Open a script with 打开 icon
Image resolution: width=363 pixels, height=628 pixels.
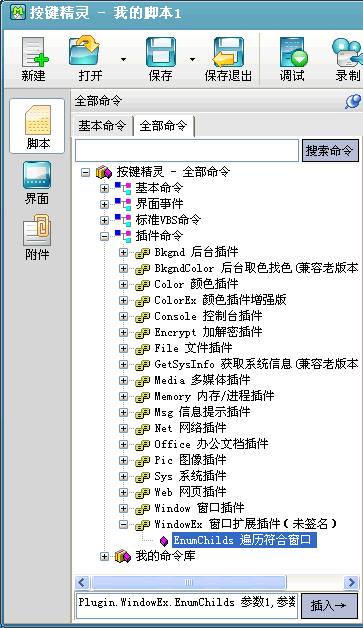pos(84,51)
